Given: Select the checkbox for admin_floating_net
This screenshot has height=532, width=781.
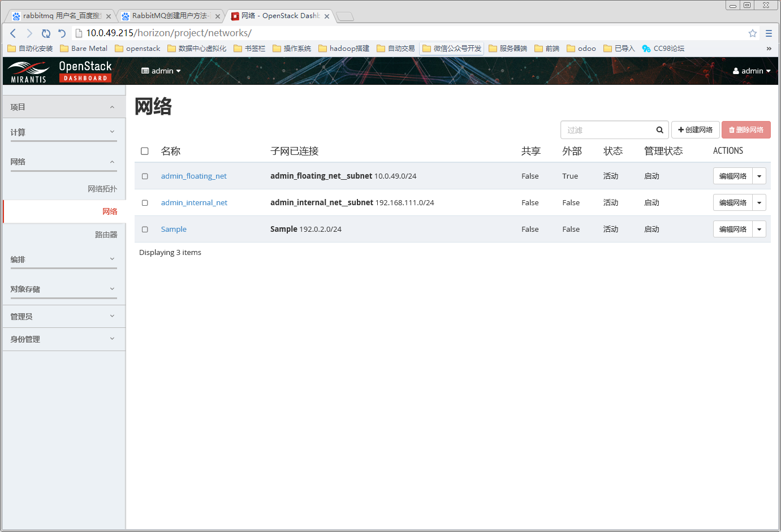Looking at the screenshot, I should (145, 176).
